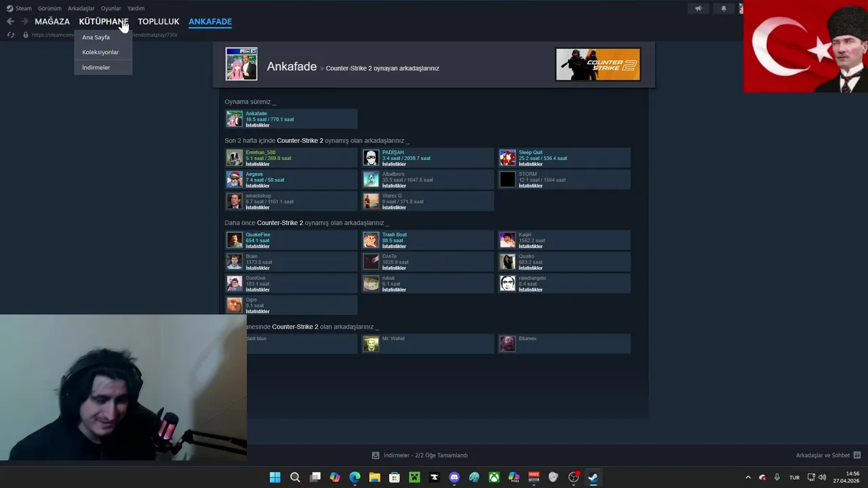Open Xbox app from the taskbar

(494, 477)
